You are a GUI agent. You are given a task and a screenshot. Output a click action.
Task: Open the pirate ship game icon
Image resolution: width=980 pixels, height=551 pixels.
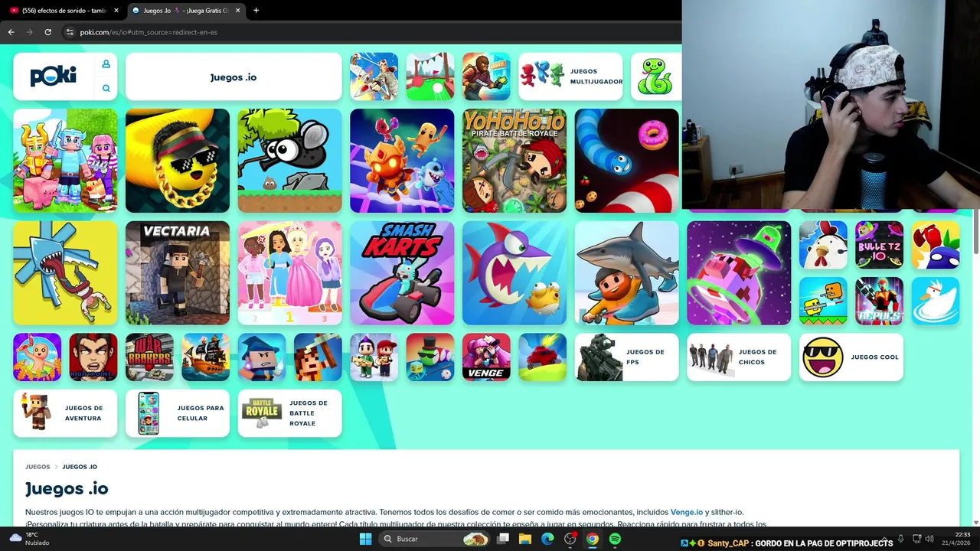(x=205, y=357)
